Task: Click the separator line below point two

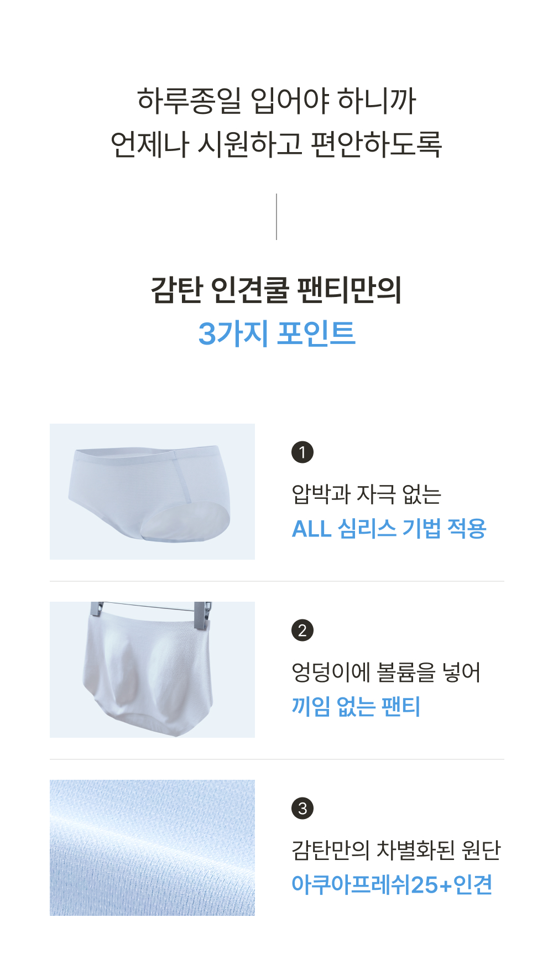Action: 277,759
